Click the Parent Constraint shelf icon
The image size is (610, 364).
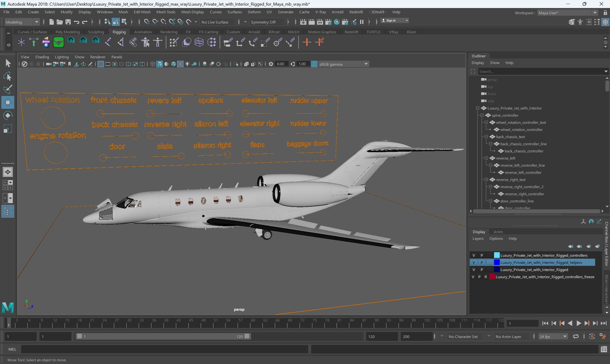[x=227, y=42]
